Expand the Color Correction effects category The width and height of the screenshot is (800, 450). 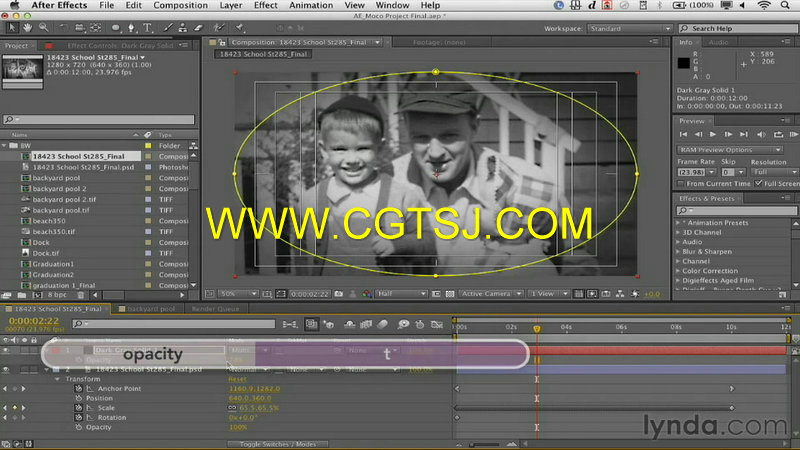tap(678, 271)
